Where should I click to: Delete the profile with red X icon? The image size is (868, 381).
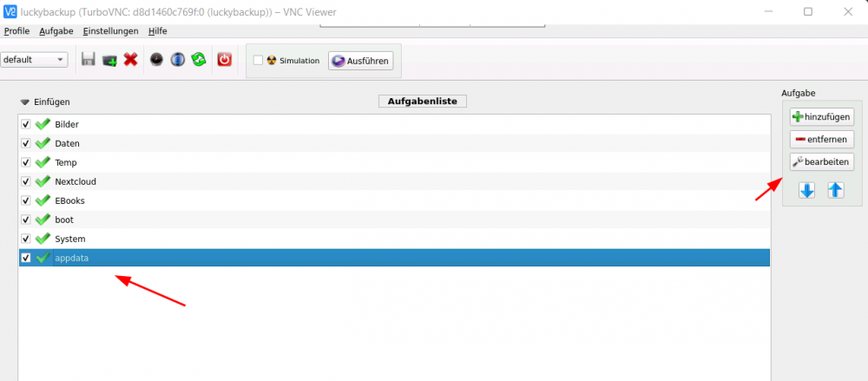(x=131, y=59)
